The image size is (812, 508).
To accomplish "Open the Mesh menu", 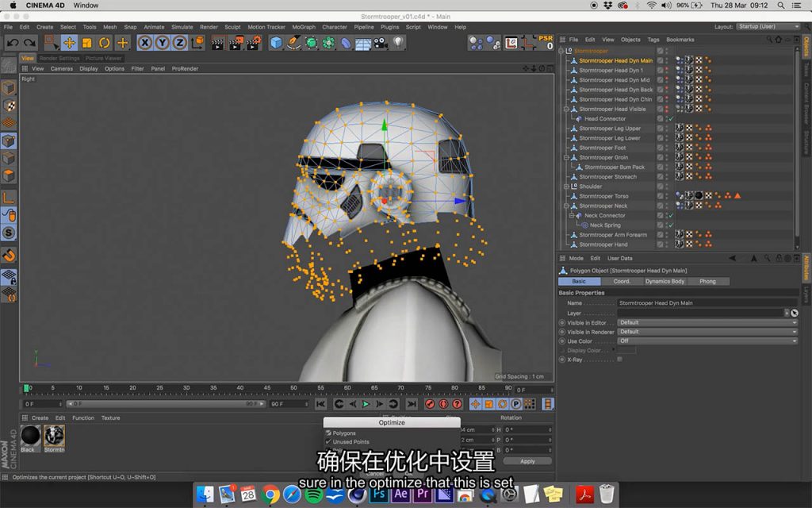I will (x=109, y=27).
